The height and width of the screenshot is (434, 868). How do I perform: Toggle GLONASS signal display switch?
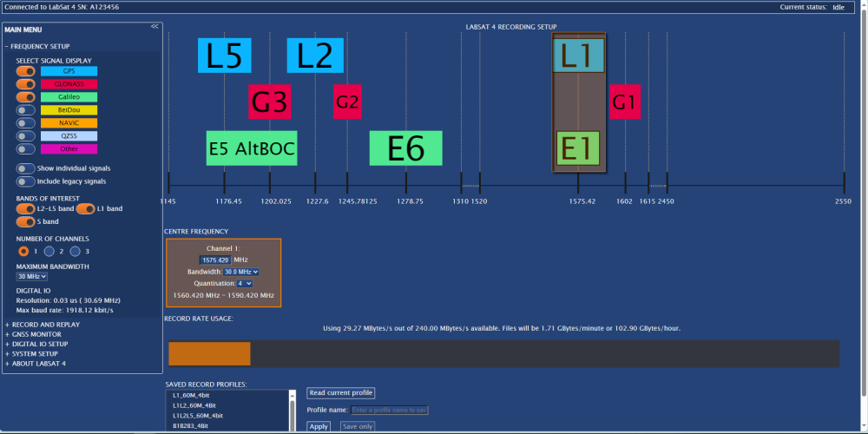point(25,84)
